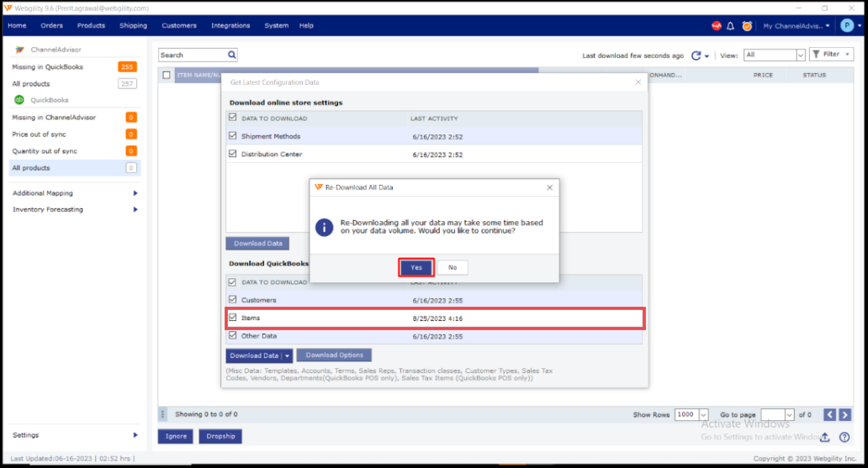Click the Ignore button
The height and width of the screenshot is (468, 868).
[176, 436]
